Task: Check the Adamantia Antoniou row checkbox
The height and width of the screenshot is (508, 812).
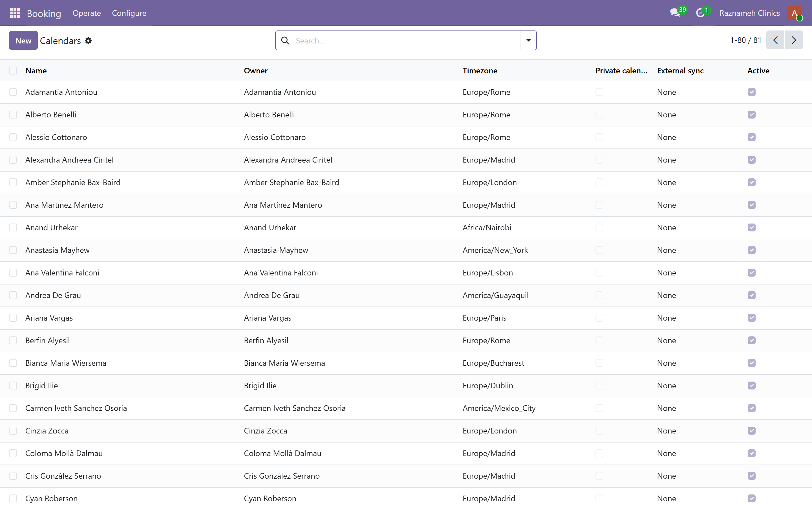Action: tap(13, 92)
